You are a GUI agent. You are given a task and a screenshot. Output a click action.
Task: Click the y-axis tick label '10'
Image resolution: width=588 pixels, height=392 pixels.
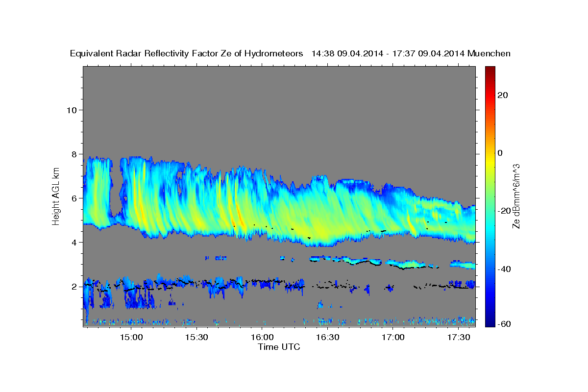point(71,110)
